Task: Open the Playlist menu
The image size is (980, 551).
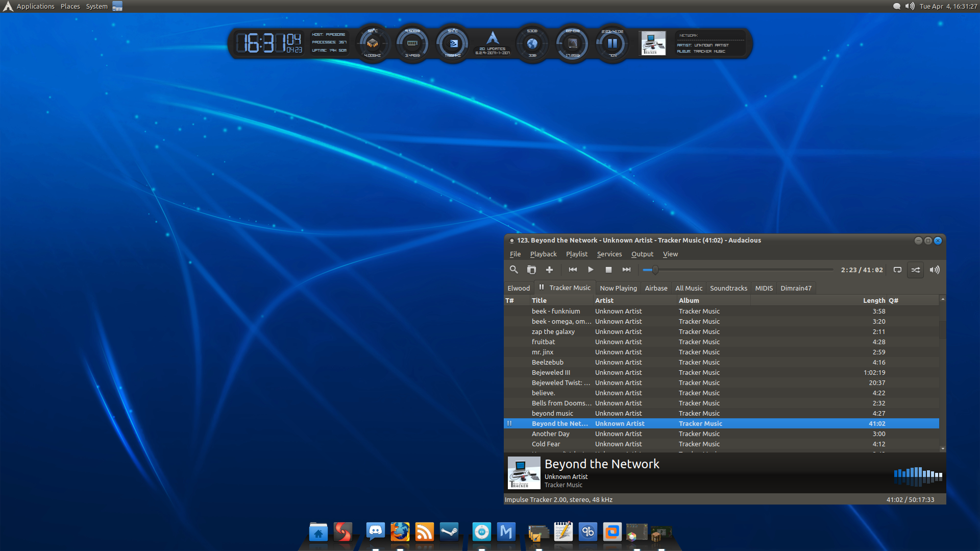Action: coord(576,254)
